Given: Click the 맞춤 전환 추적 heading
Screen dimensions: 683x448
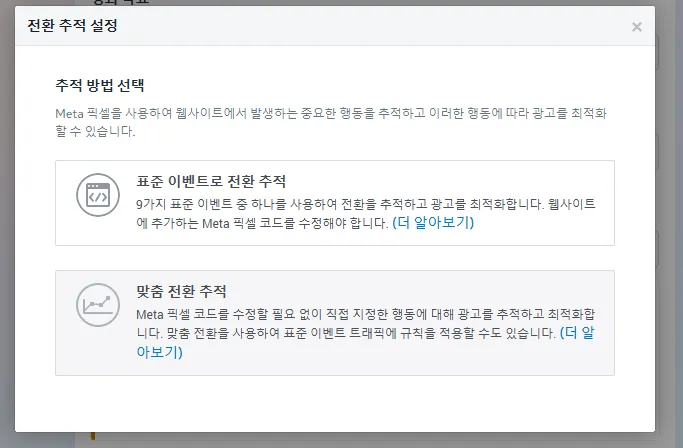Looking at the screenshot, I should (182, 293).
